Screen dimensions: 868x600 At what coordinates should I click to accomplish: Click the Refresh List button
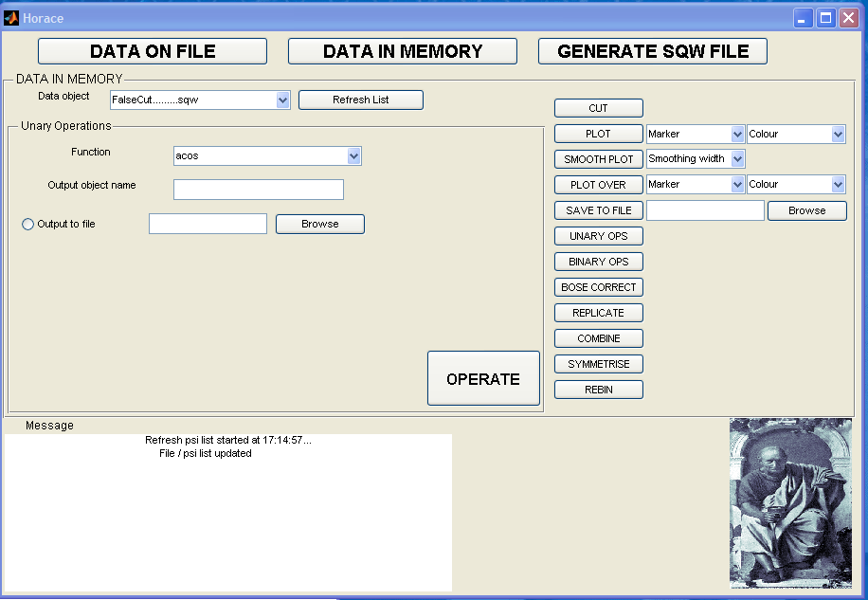click(361, 100)
